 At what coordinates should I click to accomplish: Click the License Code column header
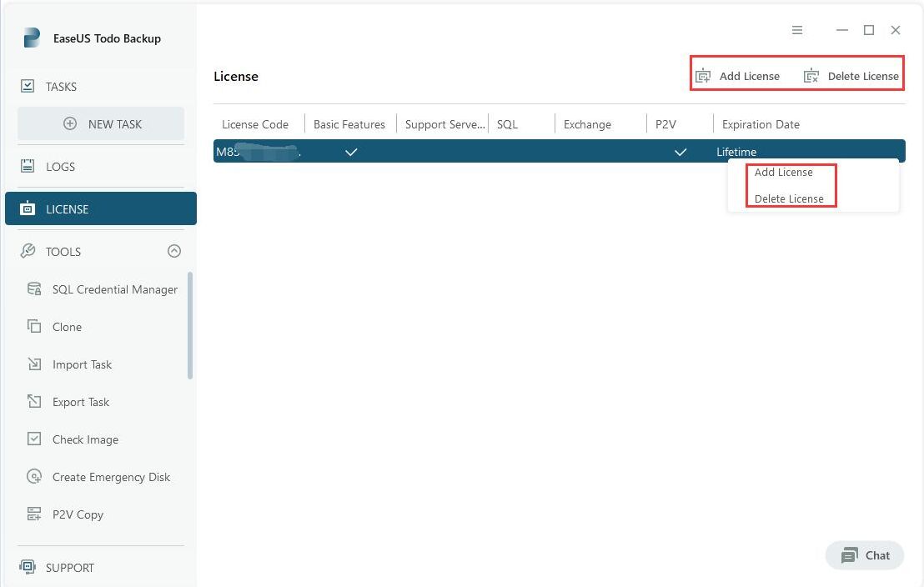click(x=255, y=124)
